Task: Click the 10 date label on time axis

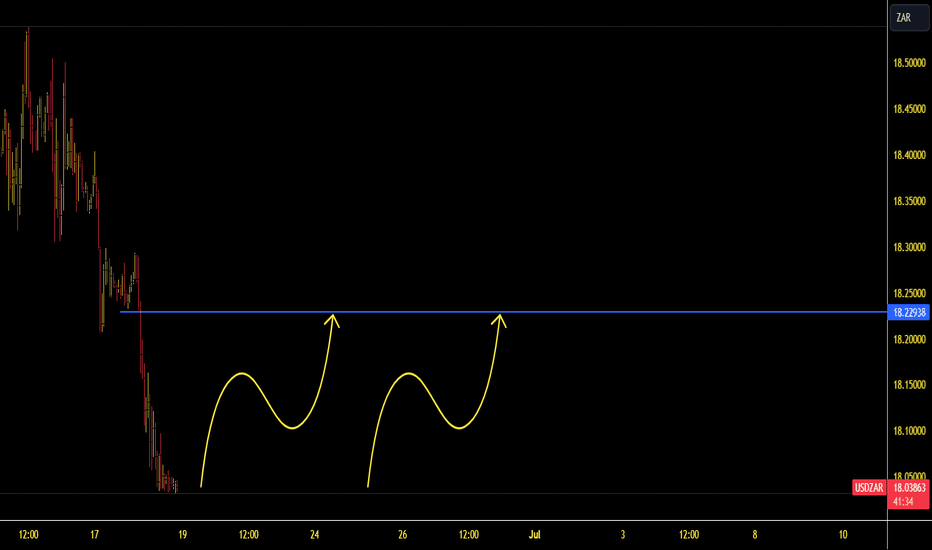Action: (x=843, y=535)
